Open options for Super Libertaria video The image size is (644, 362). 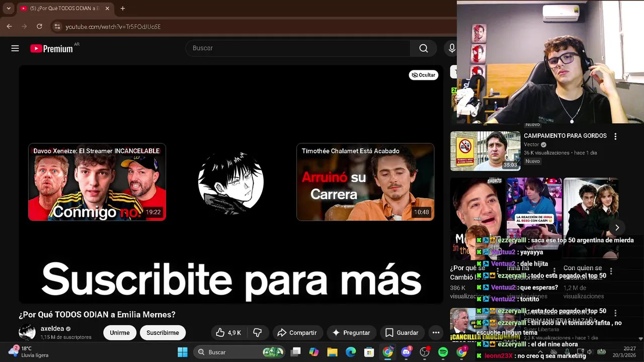pyautogui.click(x=615, y=313)
